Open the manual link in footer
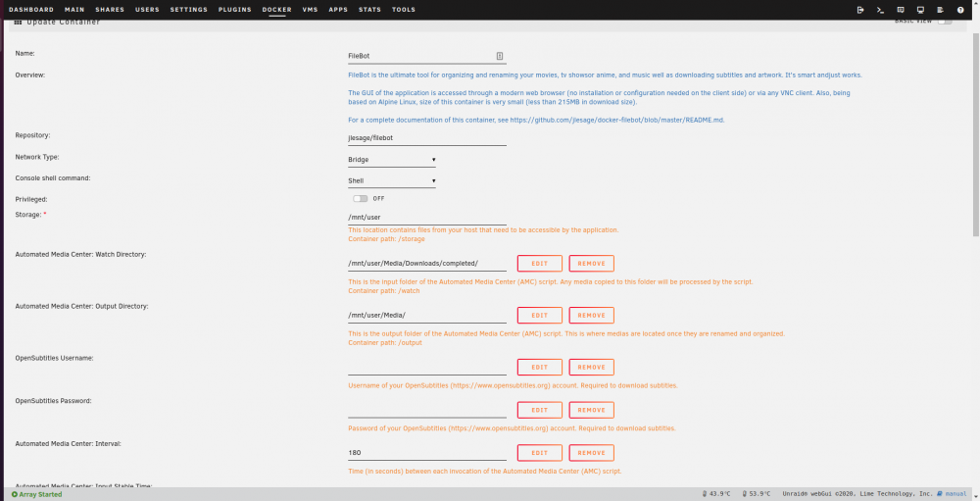 coord(953,494)
